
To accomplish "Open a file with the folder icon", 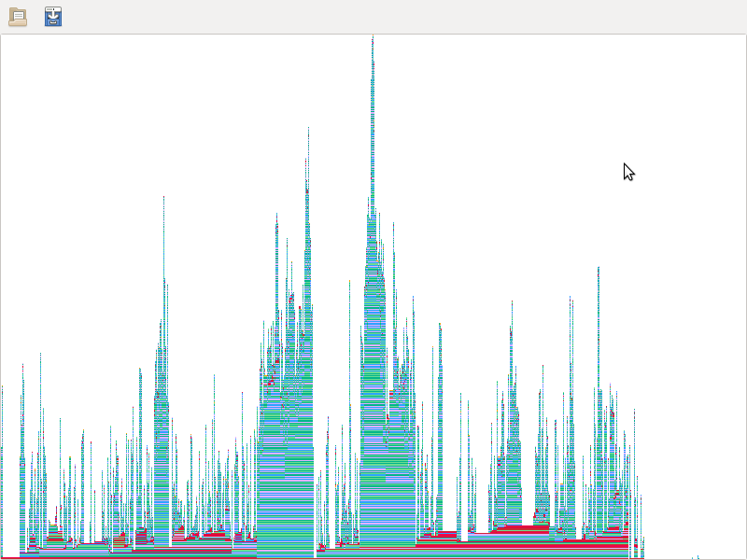I will click(18, 17).
